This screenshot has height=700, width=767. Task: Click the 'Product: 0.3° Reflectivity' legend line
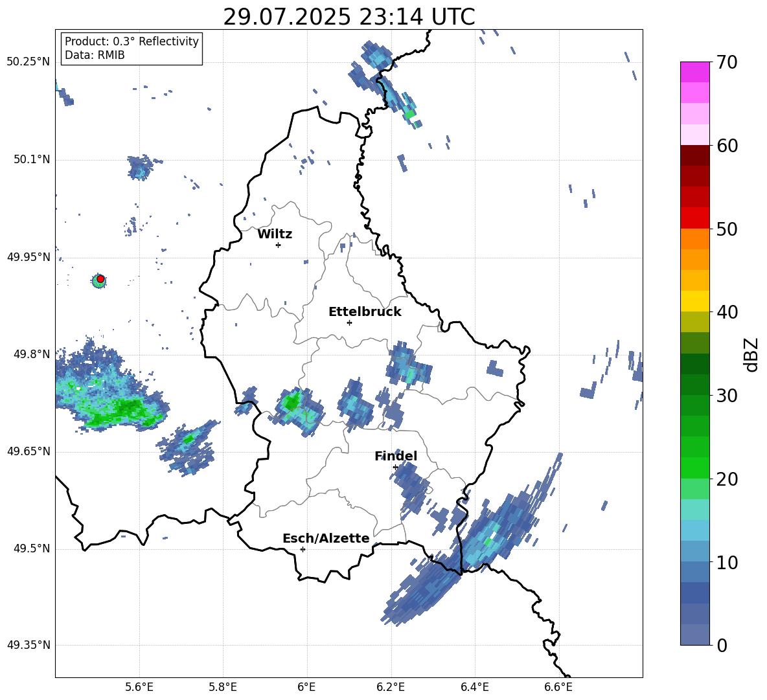[132, 41]
